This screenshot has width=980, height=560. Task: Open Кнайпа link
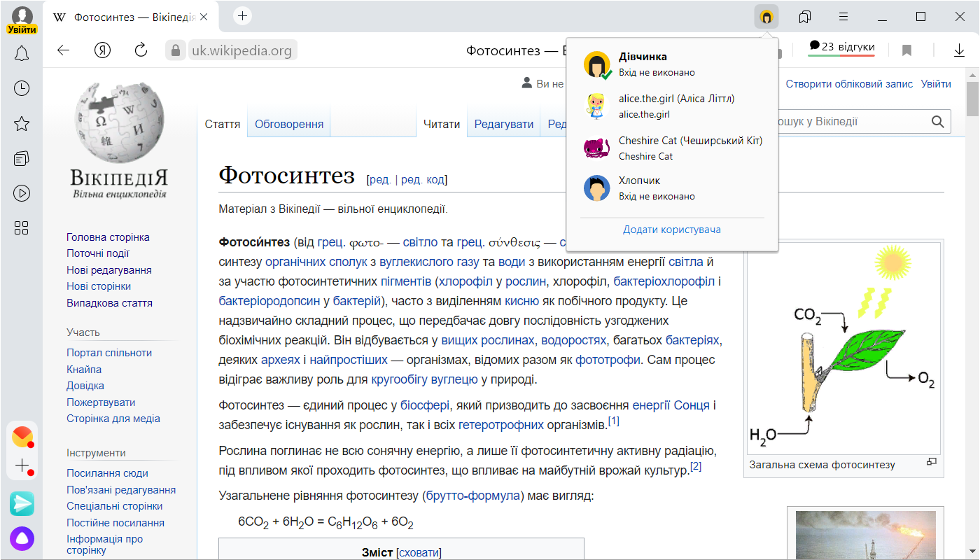pos(84,370)
